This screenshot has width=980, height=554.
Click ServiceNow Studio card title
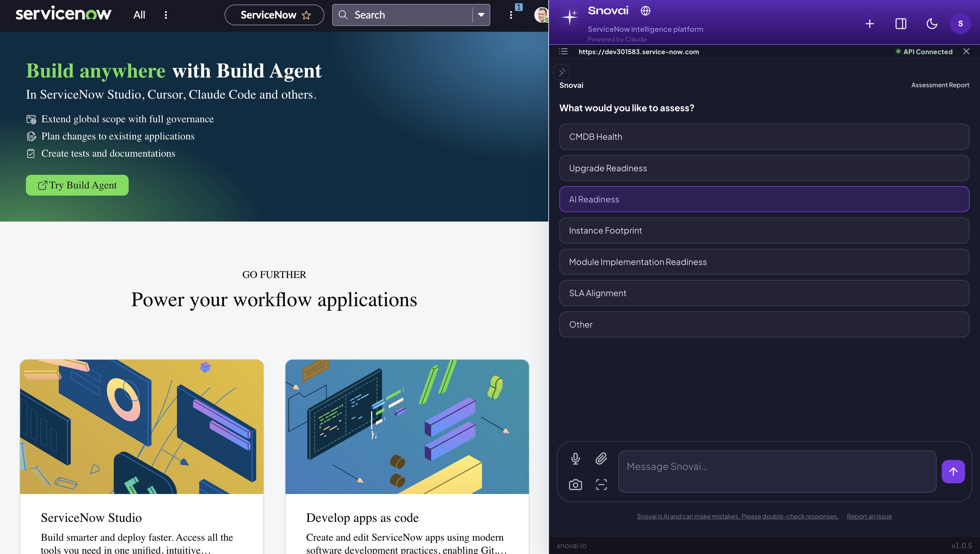click(91, 518)
